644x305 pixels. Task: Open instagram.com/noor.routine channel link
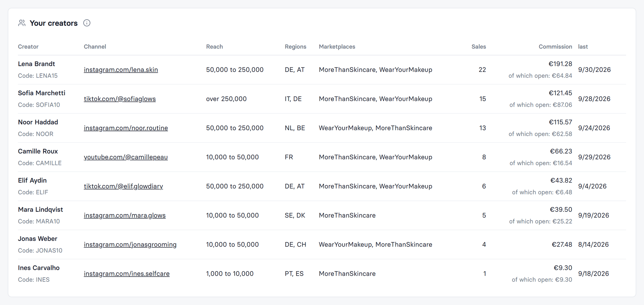[126, 128]
